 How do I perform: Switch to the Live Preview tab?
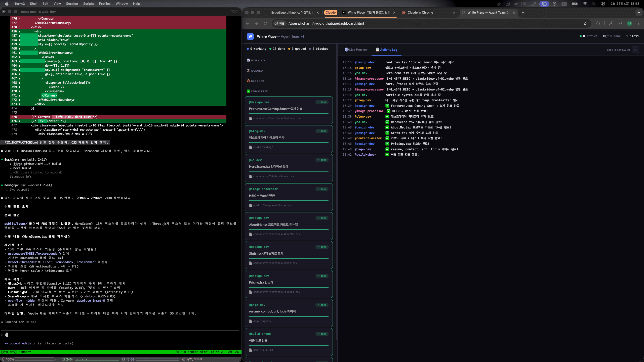(x=356, y=50)
